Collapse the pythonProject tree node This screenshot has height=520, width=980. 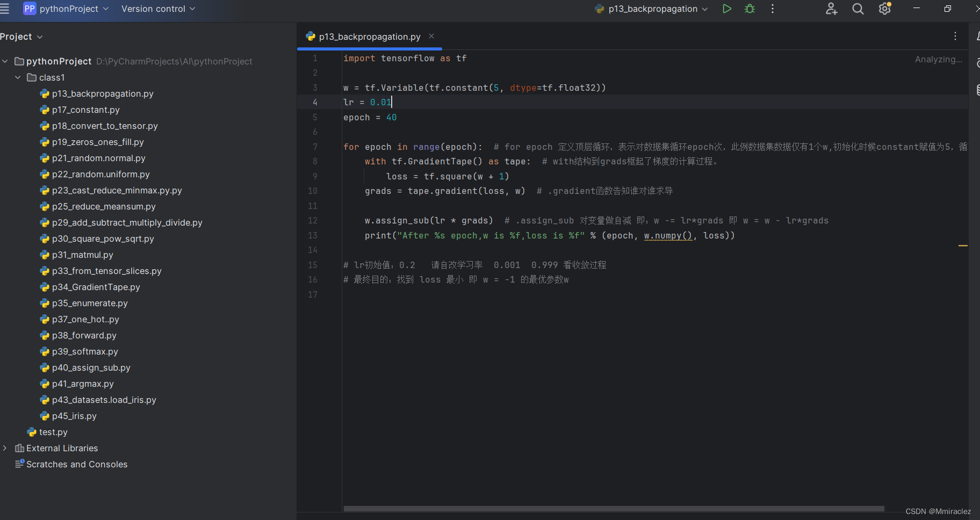click(5, 61)
